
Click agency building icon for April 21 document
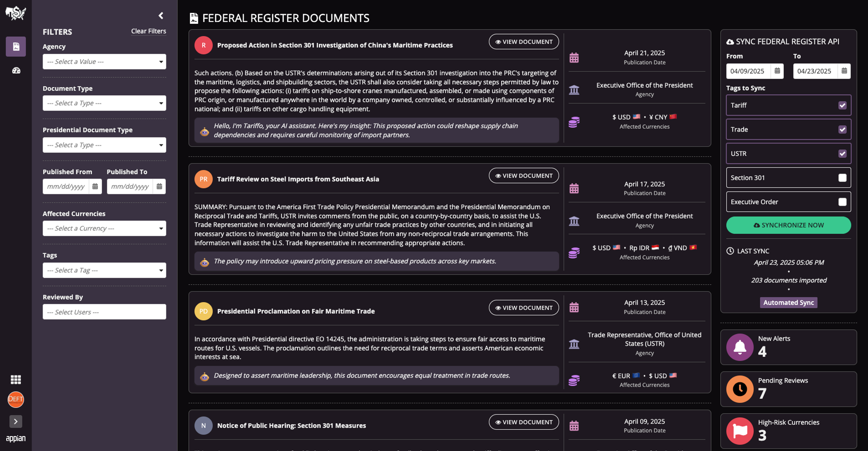[574, 90]
